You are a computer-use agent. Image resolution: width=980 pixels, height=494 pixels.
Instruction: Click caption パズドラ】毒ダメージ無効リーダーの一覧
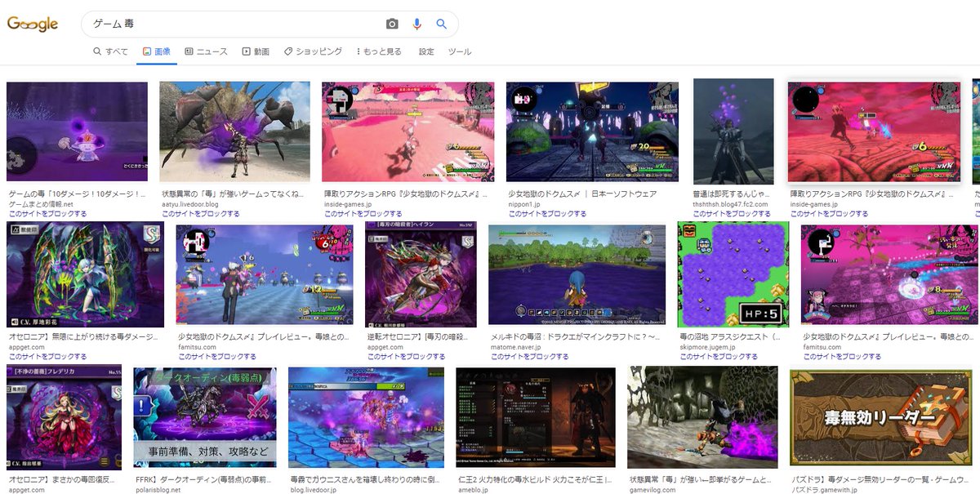(x=880, y=482)
